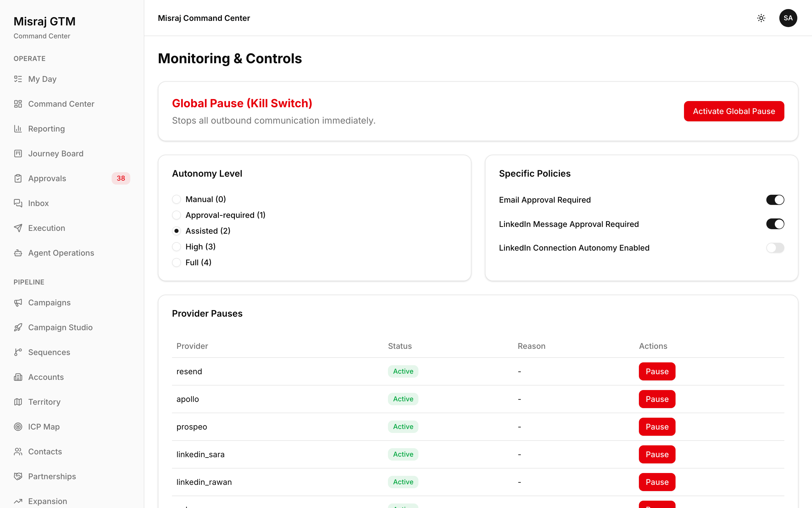The width and height of the screenshot is (812, 508).
Task: Pause the linkedin_sara provider
Action: click(x=657, y=455)
